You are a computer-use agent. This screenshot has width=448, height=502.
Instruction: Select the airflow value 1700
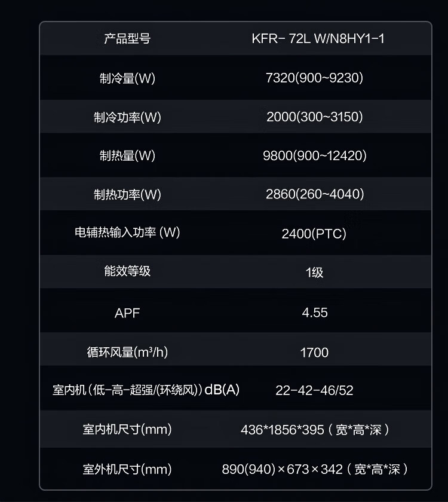click(x=314, y=353)
